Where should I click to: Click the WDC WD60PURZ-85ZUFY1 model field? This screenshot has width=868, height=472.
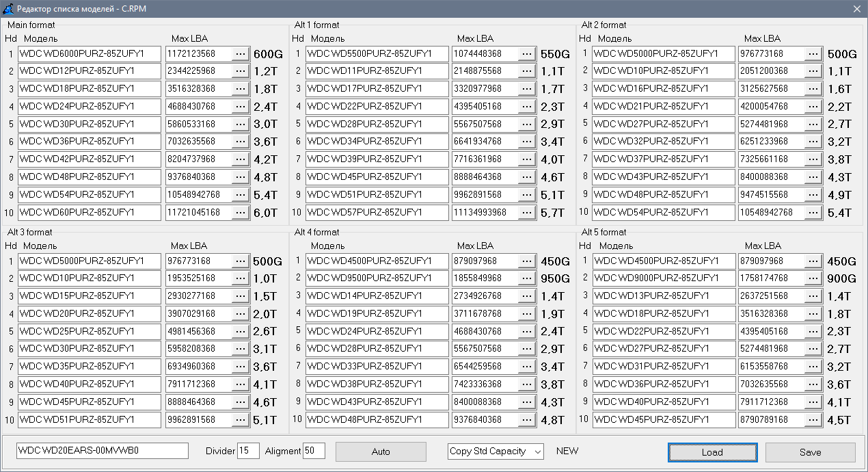click(90, 212)
